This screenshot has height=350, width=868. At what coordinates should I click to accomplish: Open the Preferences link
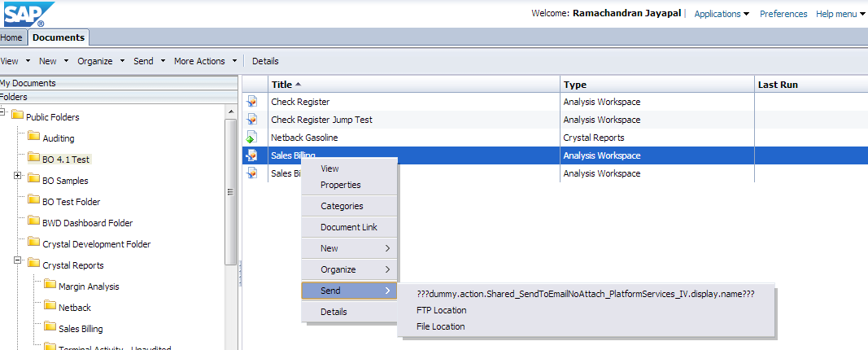[x=783, y=14]
